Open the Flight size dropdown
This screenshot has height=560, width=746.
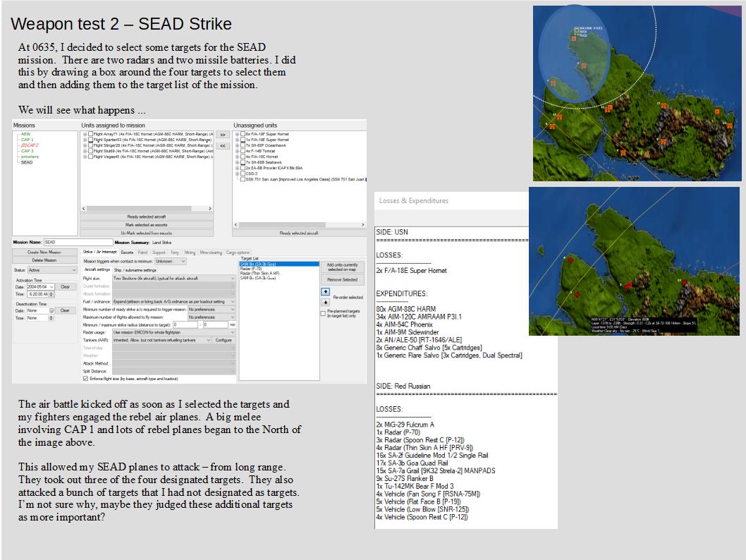pyautogui.click(x=173, y=278)
